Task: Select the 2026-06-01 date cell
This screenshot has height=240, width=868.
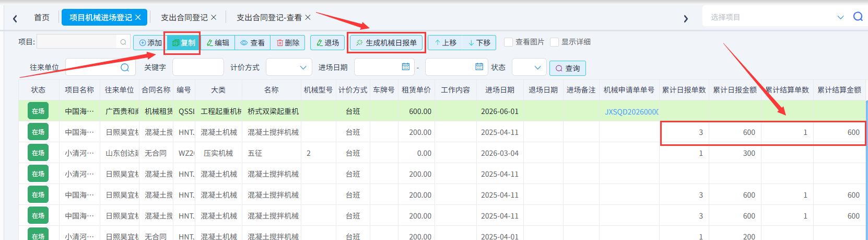Action: pos(500,111)
